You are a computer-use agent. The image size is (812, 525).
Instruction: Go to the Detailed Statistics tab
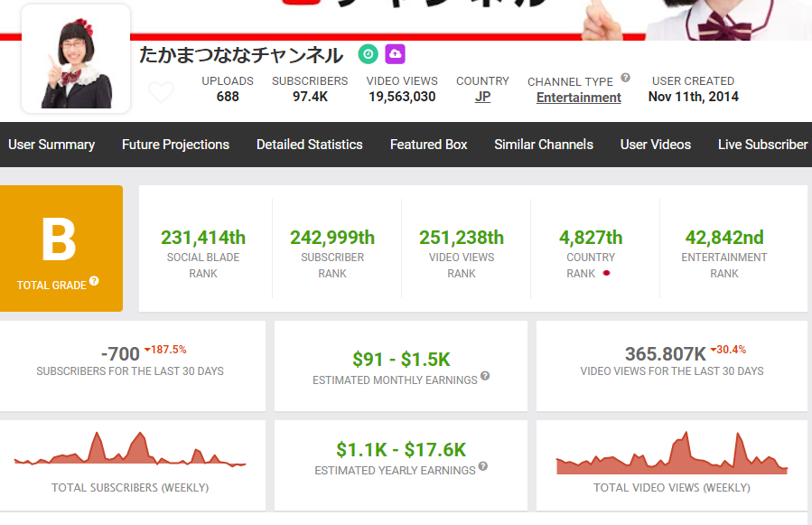pos(310,145)
